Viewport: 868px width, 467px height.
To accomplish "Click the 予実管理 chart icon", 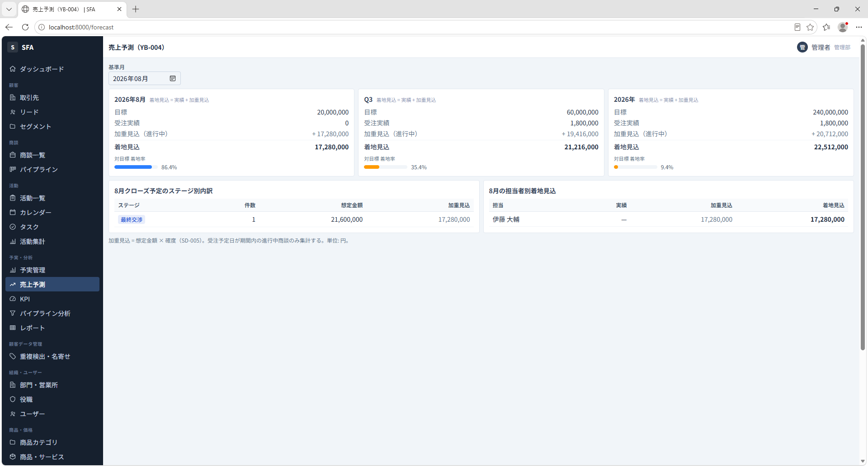I will pos(13,270).
